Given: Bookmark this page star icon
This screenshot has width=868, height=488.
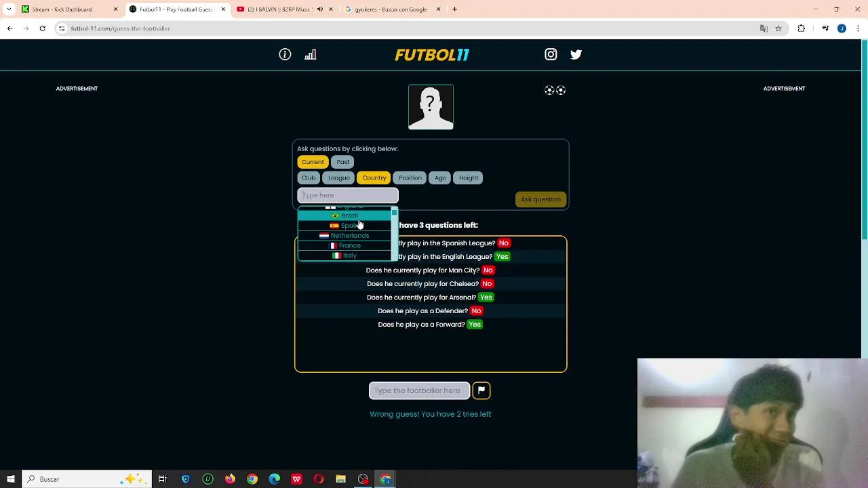Looking at the screenshot, I should click(778, 28).
